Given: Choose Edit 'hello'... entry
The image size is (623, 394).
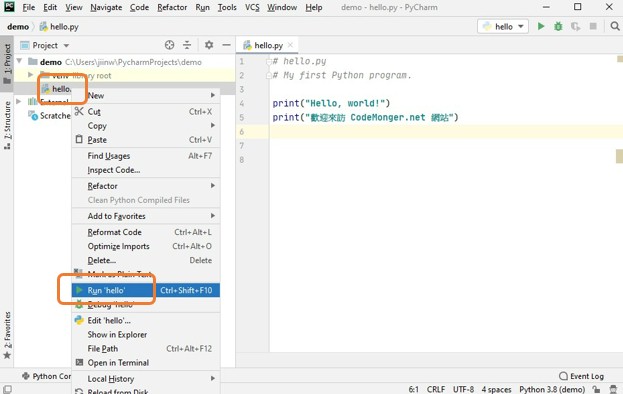Looking at the screenshot, I should pos(146,321).
